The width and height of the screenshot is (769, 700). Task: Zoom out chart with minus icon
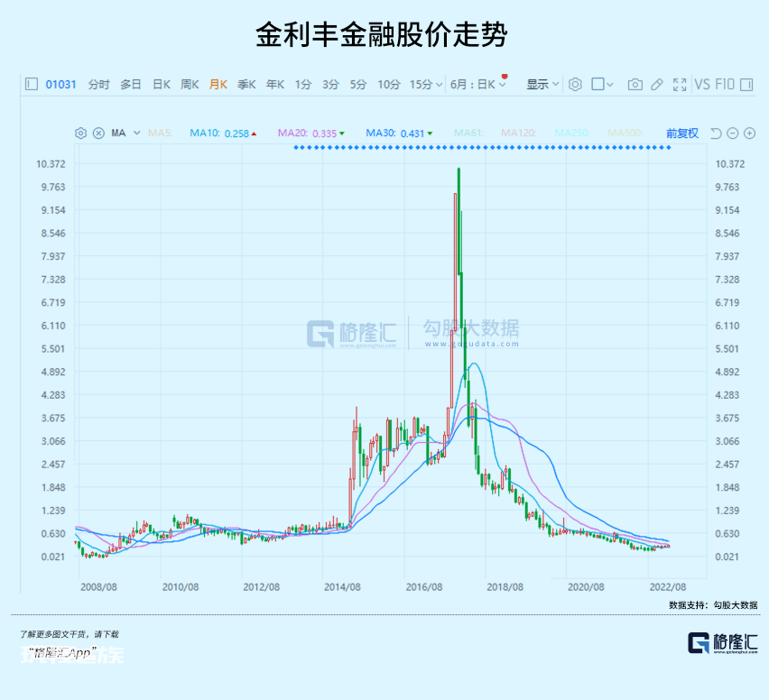point(733,133)
